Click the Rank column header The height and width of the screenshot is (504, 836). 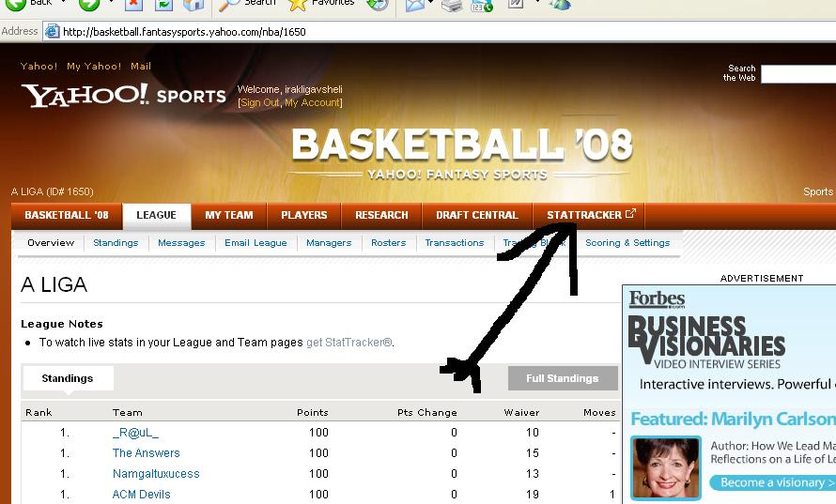(39, 412)
